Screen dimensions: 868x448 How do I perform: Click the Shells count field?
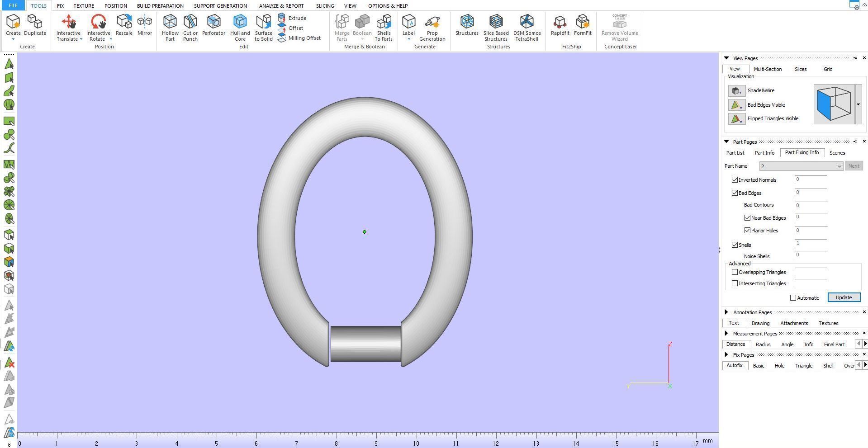(811, 245)
